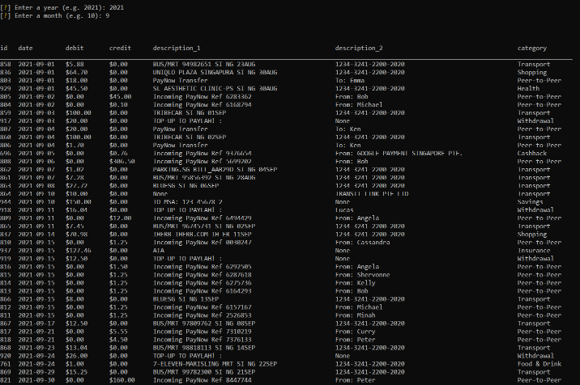Click the 'TRANSIT LINK PTE LTD' cell
The height and width of the screenshot is (385, 580).
(x=372, y=194)
